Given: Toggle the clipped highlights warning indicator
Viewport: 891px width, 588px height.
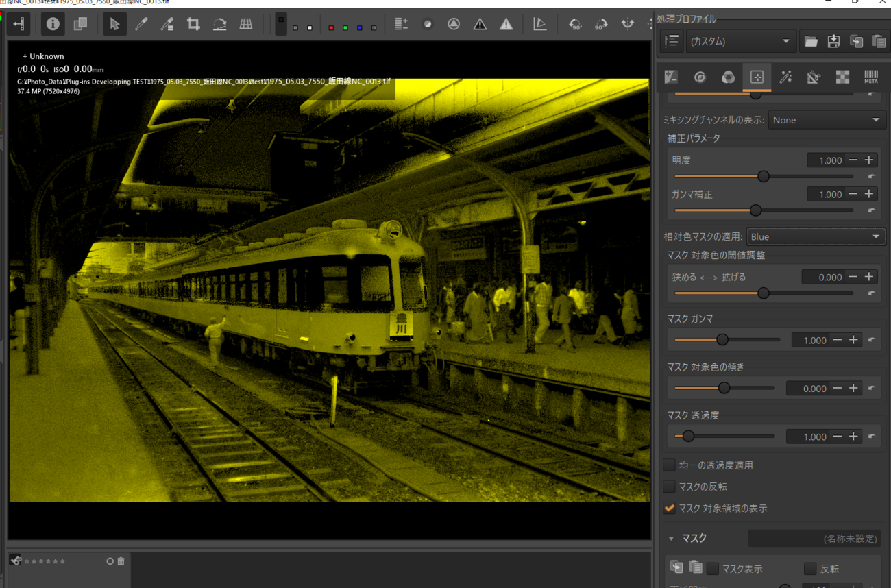Looking at the screenshot, I should coord(506,25).
